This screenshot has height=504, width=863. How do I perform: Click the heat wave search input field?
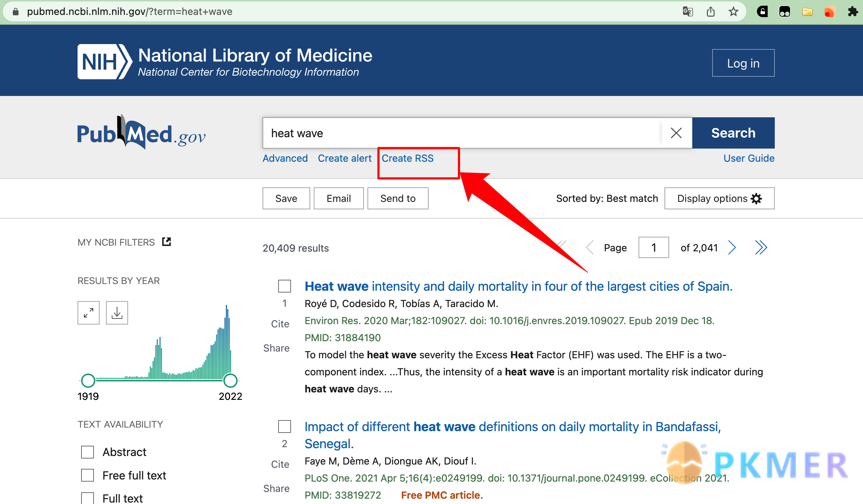462,133
